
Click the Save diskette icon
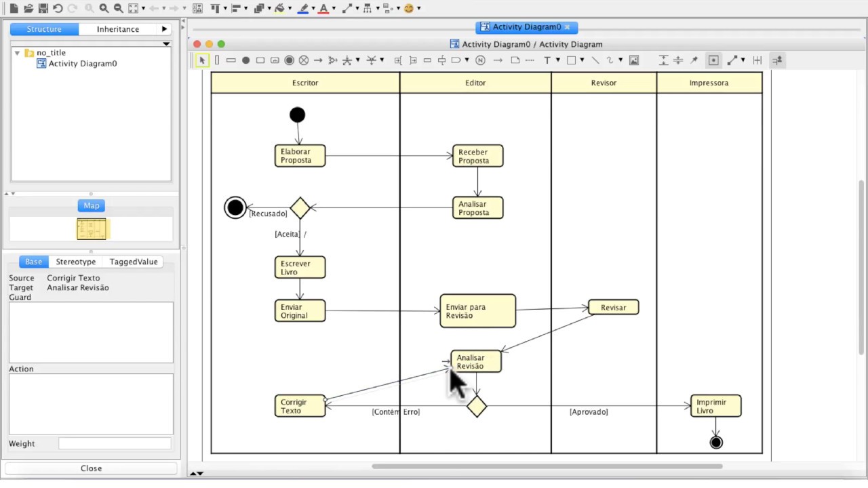click(x=43, y=8)
